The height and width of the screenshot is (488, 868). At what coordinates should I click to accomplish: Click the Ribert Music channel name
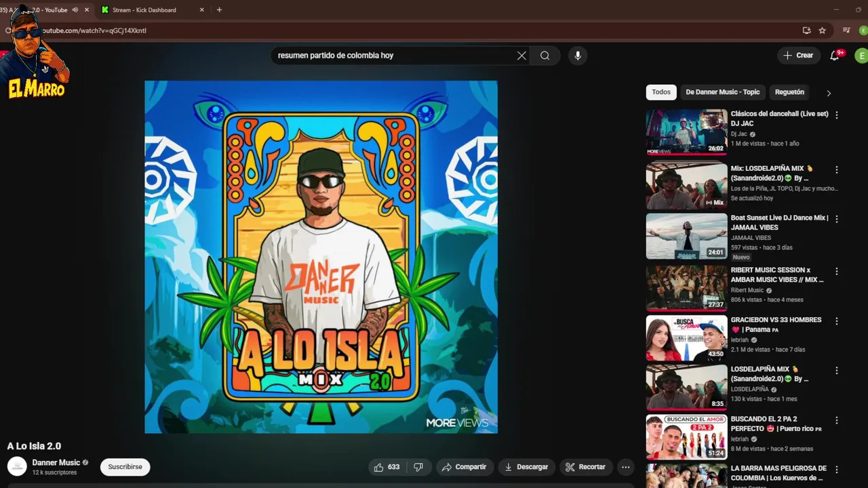tap(747, 290)
